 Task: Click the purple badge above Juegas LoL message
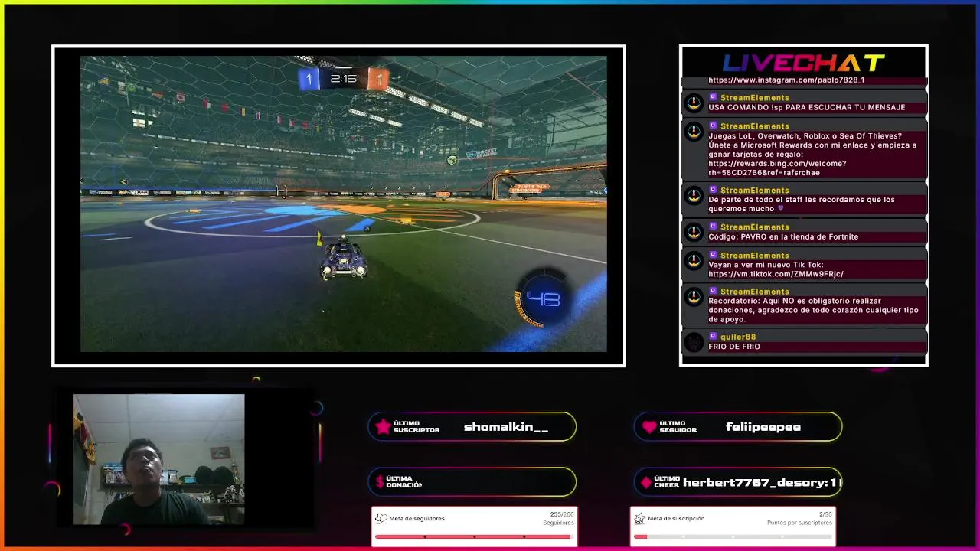click(x=713, y=126)
